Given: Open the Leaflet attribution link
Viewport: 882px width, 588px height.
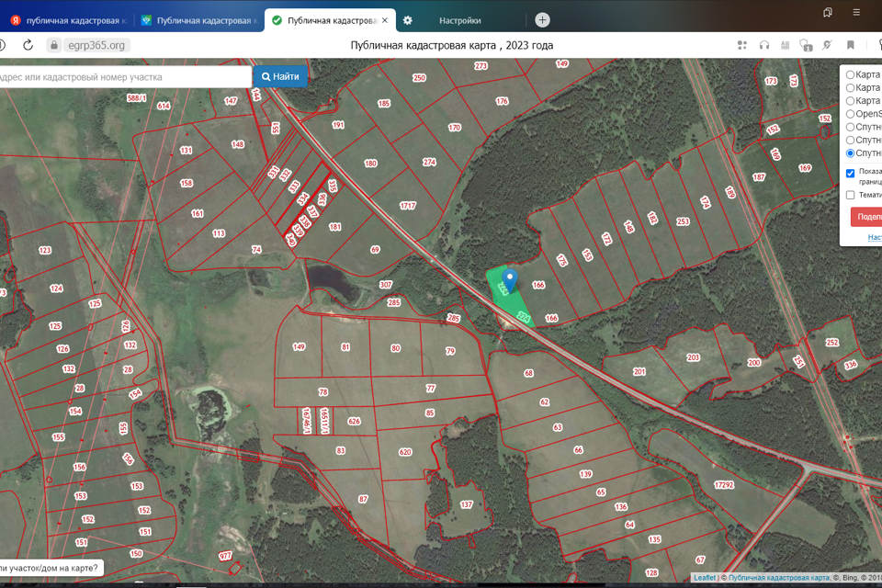Looking at the screenshot, I should coord(705,578).
